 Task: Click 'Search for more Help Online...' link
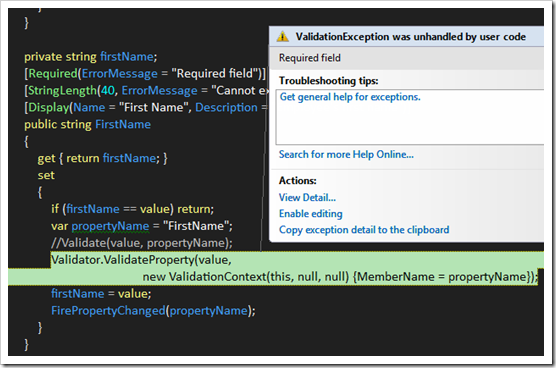346,155
